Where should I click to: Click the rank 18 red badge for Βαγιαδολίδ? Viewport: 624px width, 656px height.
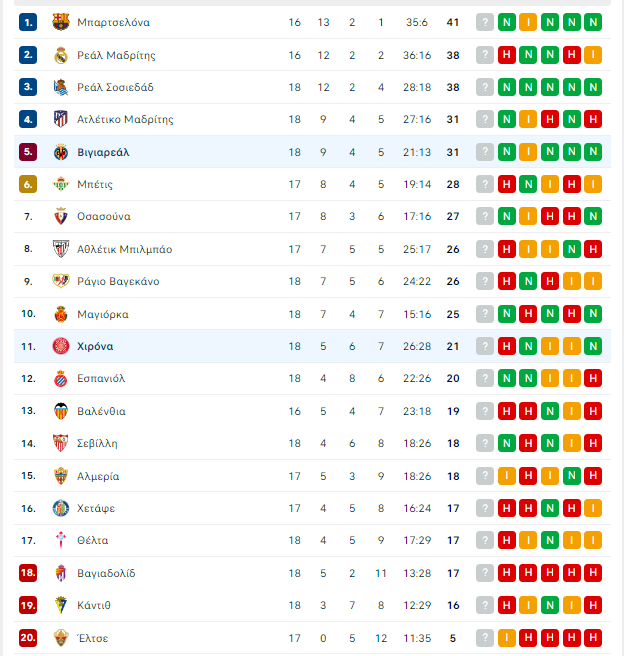pos(28,573)
